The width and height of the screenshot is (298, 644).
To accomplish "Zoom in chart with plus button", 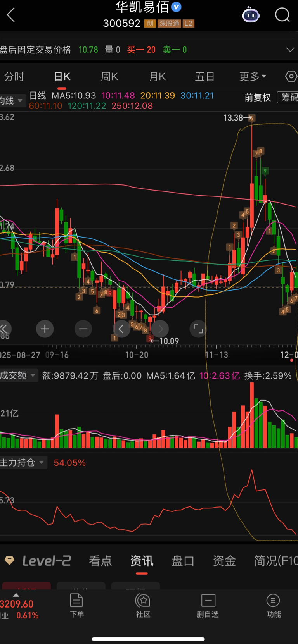I will click(x=45, y=329).
